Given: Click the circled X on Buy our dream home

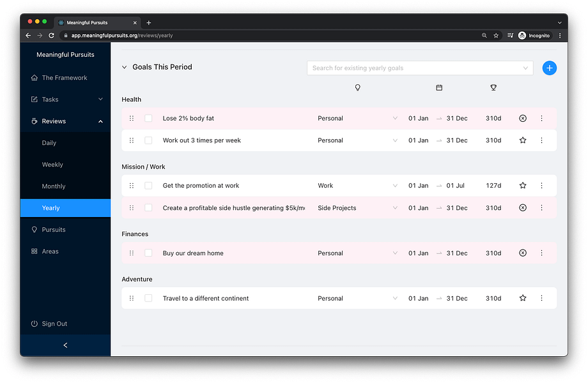Looking at the screenshot, I should (x=522, y=253).
